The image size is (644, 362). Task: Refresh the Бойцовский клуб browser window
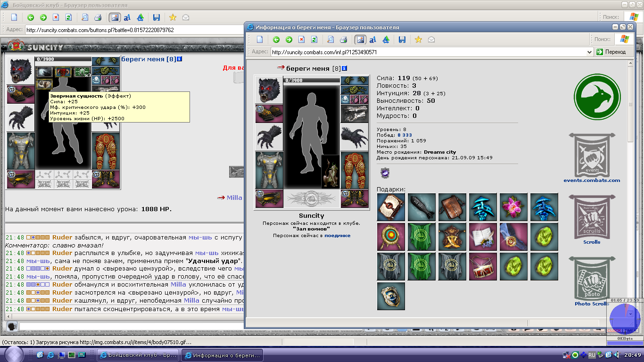pyautogui.click(x=68, y=17)
